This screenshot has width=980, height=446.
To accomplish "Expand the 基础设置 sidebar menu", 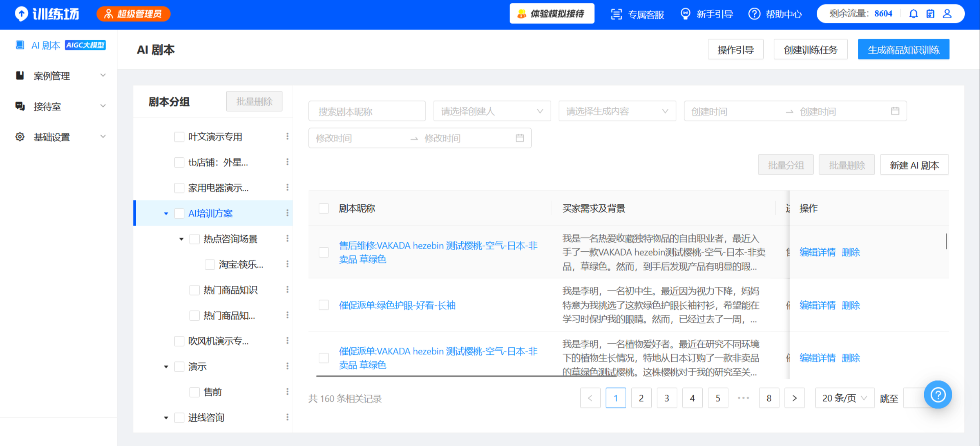I will pyautogui.click(x=103, y=137).
